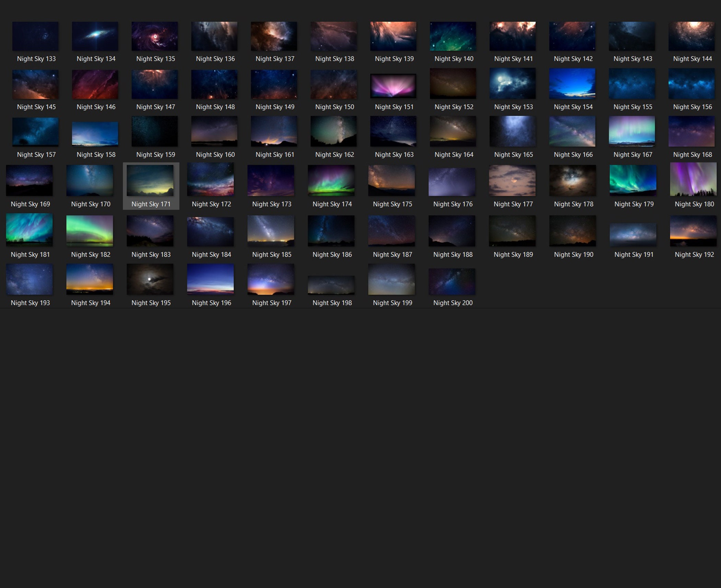Click Night Sky 186 Milky Way thumbnail
The width and height of the screenshot is (721, 588).
(x=332, y=231)
